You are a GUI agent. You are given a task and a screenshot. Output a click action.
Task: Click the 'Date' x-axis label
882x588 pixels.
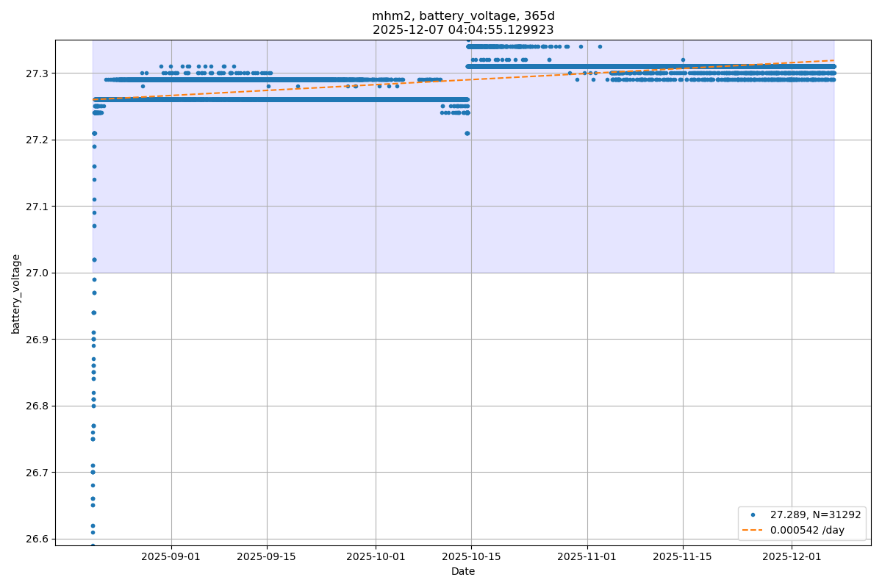point(463,572)
